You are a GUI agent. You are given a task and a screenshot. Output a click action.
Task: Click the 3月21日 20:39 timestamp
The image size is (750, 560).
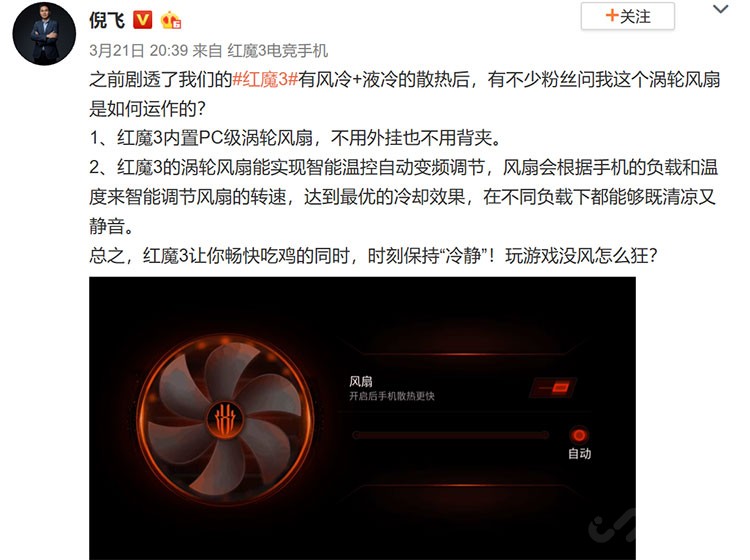tap(138, 50)
